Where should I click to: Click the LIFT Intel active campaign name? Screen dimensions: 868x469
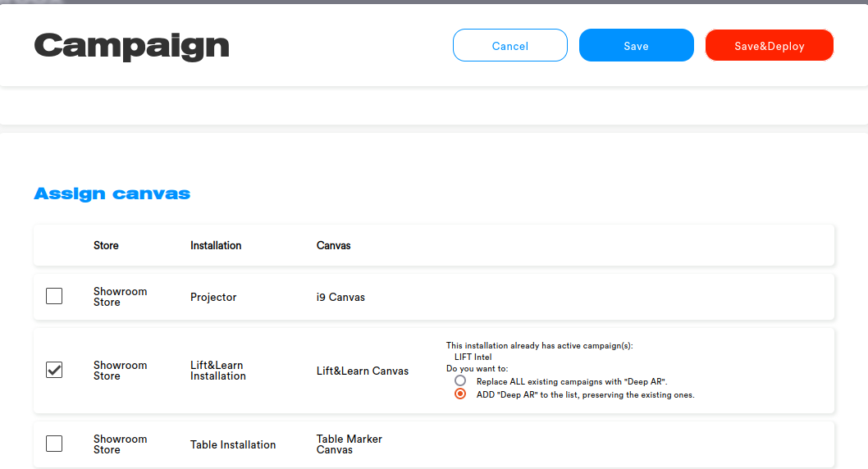(x=473, y=357)
